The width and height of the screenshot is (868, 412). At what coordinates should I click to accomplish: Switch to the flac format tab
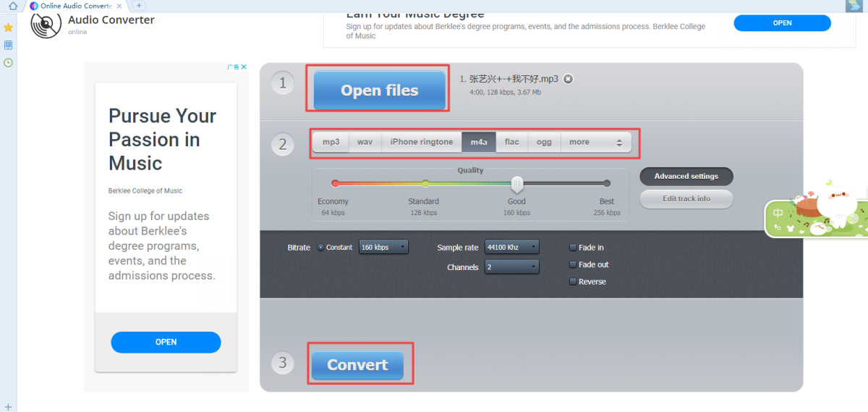point(511,142)
